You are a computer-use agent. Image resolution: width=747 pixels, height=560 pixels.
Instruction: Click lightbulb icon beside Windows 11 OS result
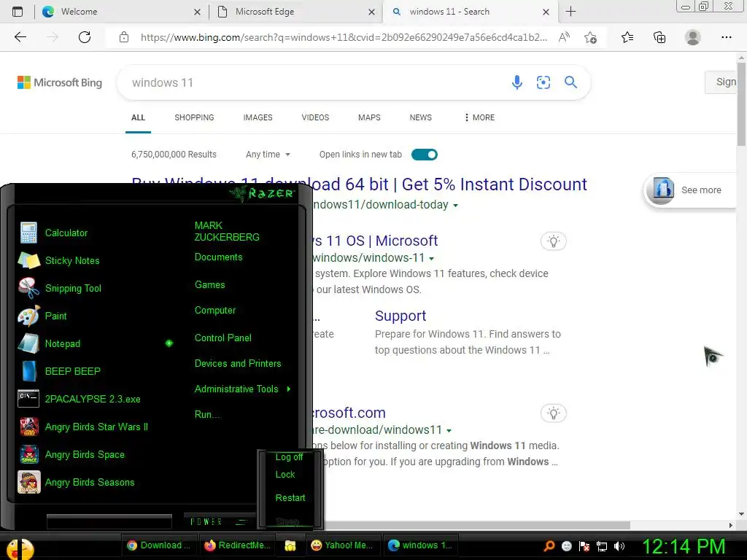tap(553, 241)
